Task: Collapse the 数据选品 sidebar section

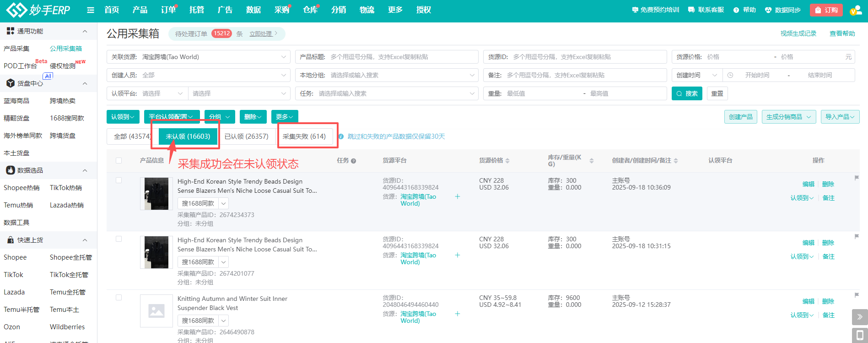Action: pos(85,170)
